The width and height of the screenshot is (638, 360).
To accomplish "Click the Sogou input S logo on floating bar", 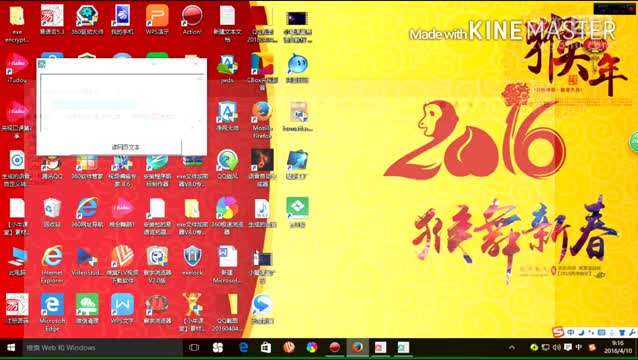I will pos(558,332).
